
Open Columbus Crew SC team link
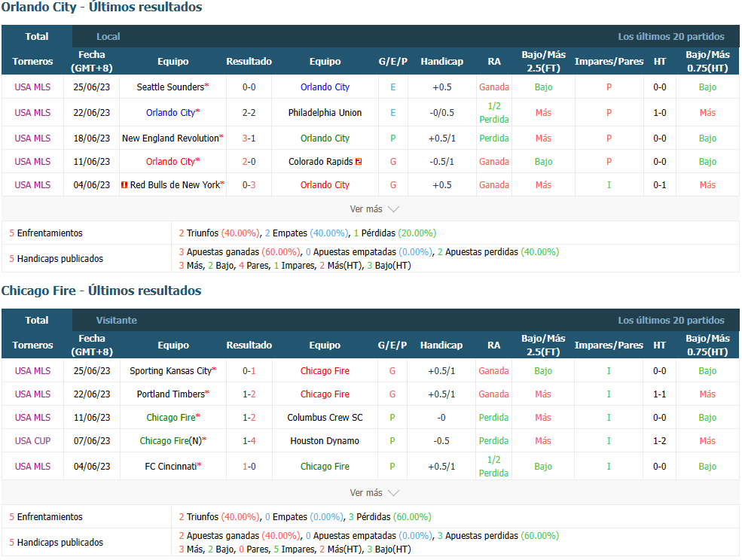click(325, 418)
